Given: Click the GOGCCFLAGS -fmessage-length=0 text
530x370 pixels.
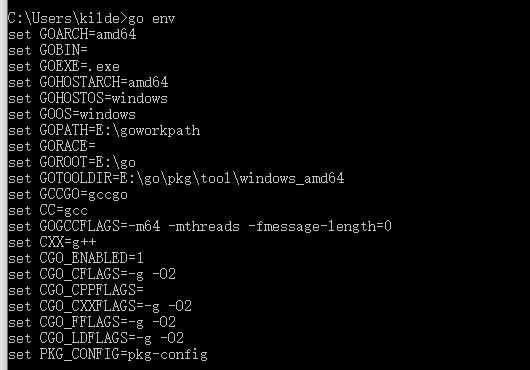Looking at the screenshot, I should pyautogui.click(x=320, y=226).
